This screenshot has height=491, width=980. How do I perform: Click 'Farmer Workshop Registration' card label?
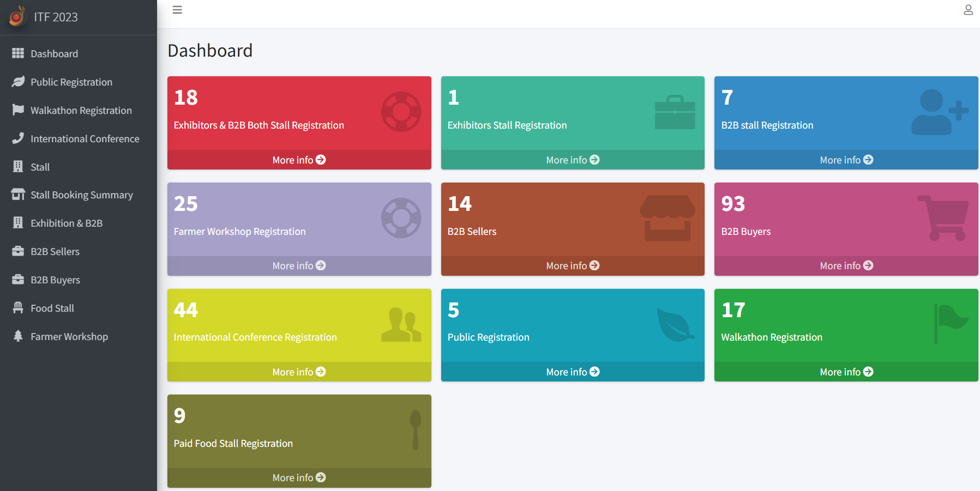(x=240, y=231)
